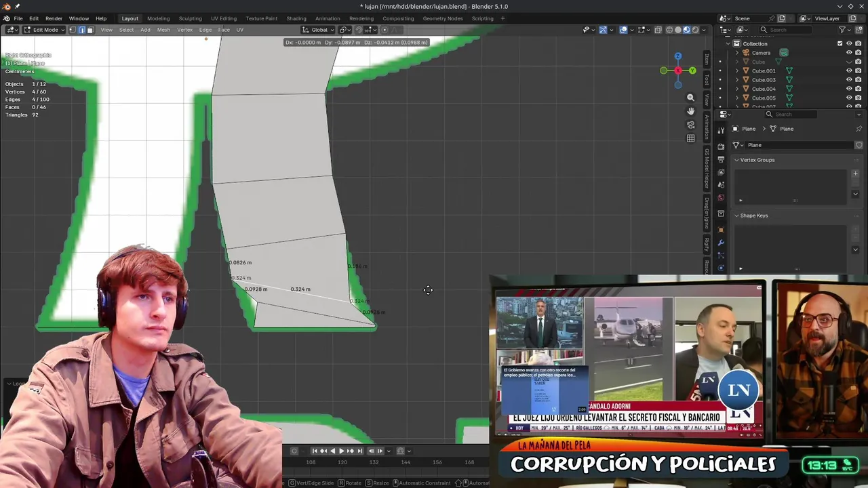Add new vertex group plus button
The height and width of the screenshot is (488, 868).
855,174
